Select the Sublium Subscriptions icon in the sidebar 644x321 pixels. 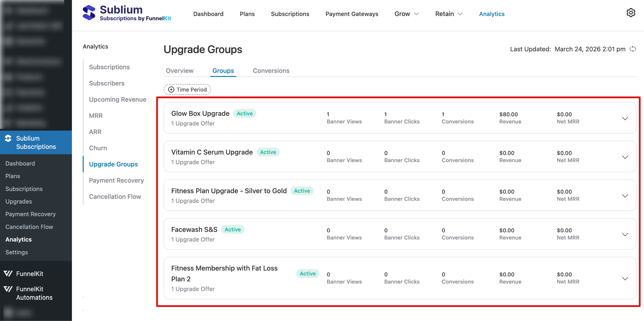[8, 138]
